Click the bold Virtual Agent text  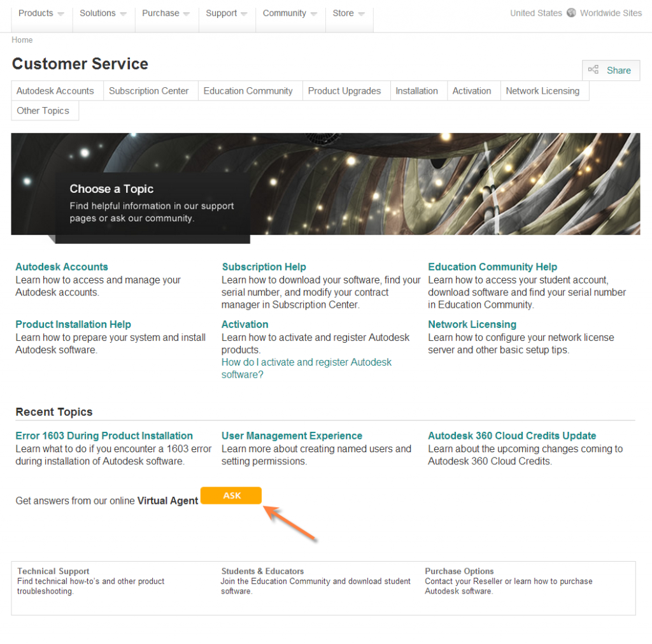(167, 501)
